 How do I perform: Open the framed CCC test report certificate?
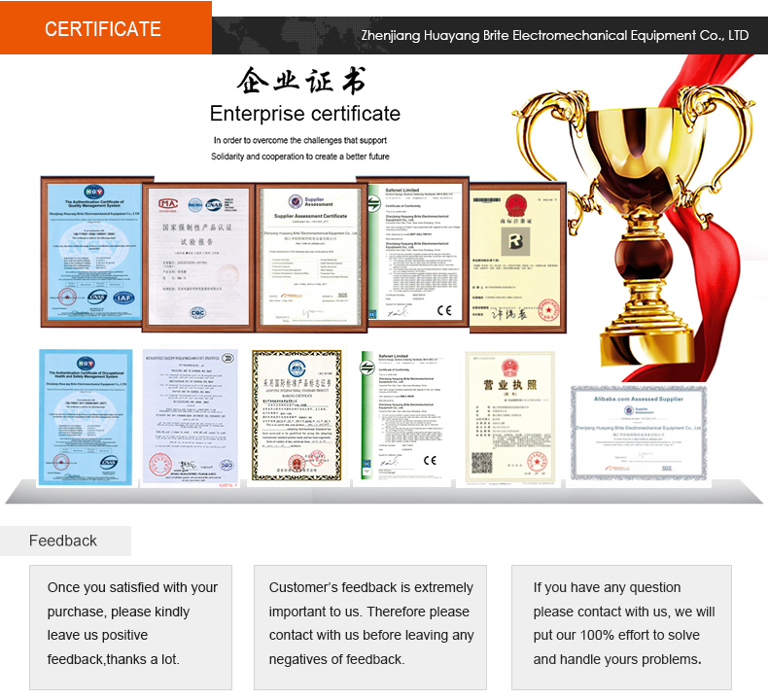pyautogui.click(x=198, y=253)
